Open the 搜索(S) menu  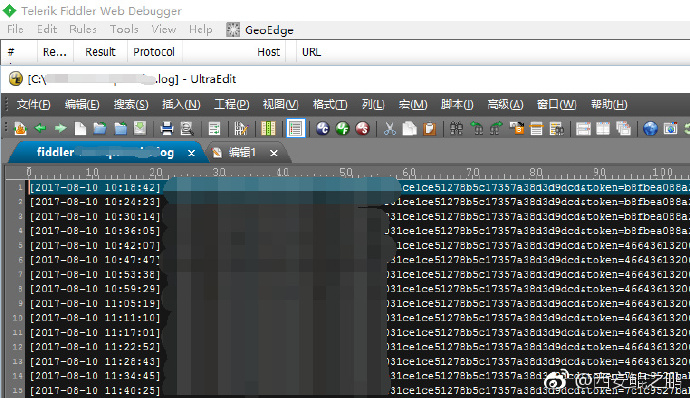pyautogui.click(x=131, y=104)
